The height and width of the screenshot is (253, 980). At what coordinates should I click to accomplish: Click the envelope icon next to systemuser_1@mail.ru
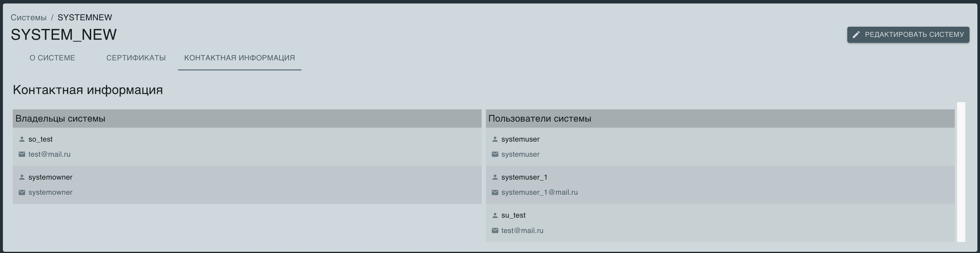[x=495, y=193]
